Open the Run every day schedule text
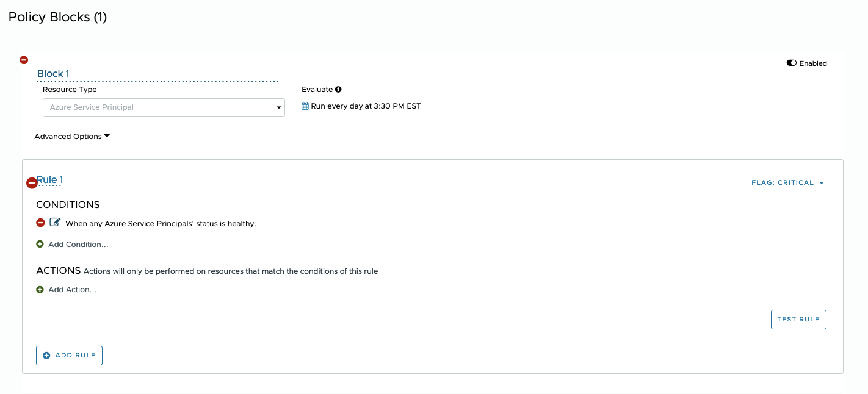Screen dimensions: 868x394 pos(366,106)
